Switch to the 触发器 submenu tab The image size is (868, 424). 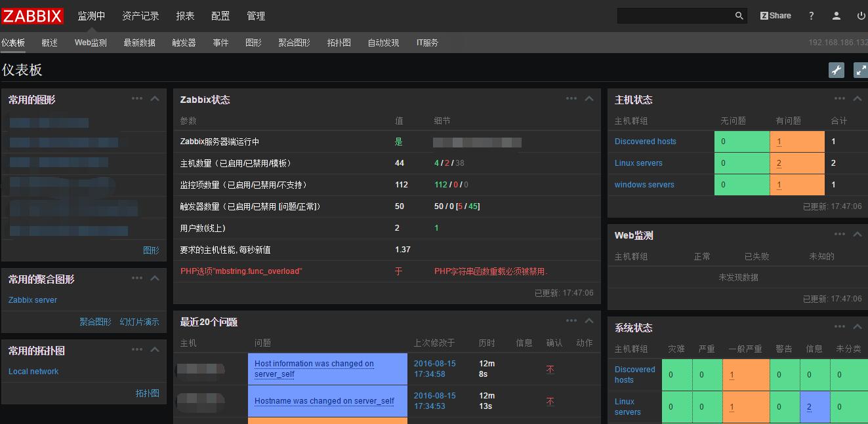tap(184, 43)
